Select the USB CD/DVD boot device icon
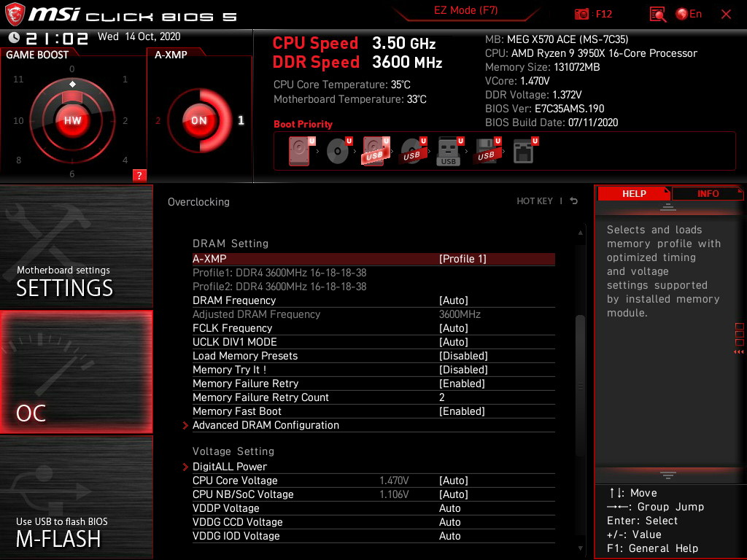The image size is (747, 560). click(x=413, y=152)
